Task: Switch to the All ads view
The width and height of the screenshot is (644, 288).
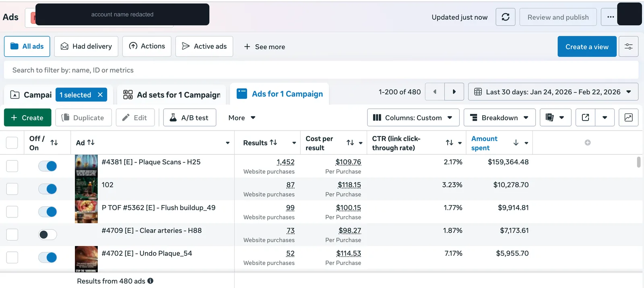Action: 27,46
